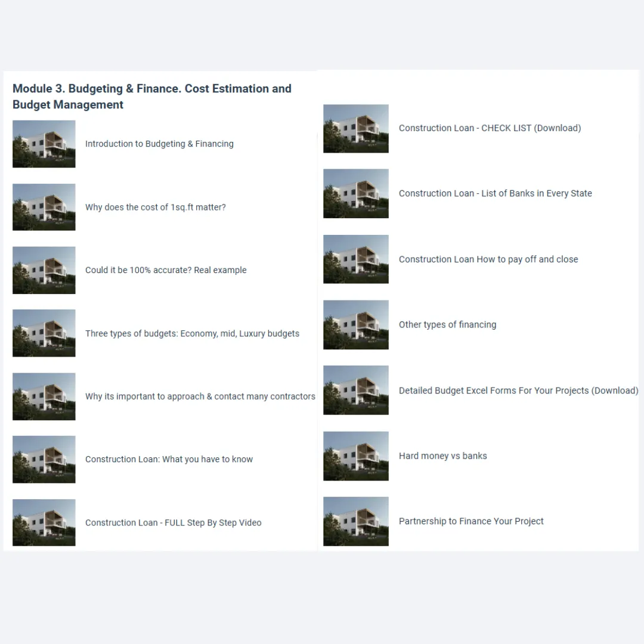Open 'Why does the cost of 1sq.ft matter?' lesson

click(x=155, y=207)
